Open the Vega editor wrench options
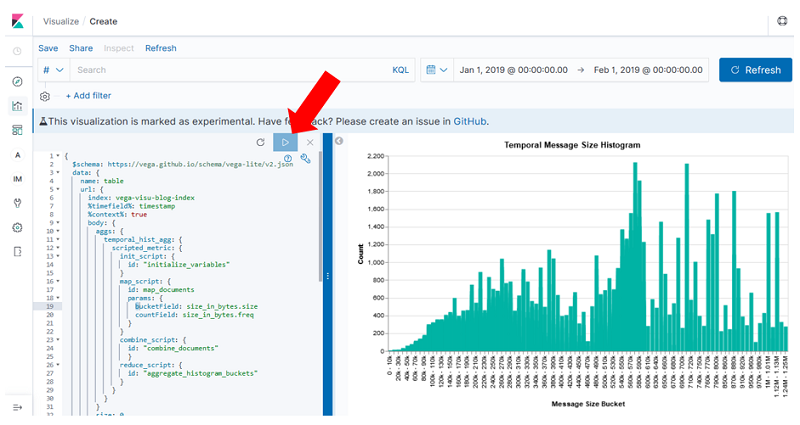 (x=306, y=158)
